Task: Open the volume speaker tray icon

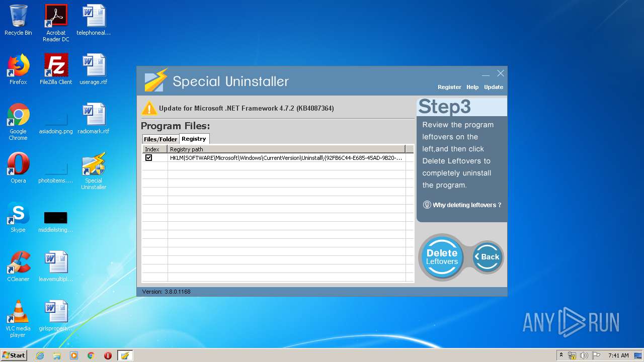Action: click(x=584, y=355)
